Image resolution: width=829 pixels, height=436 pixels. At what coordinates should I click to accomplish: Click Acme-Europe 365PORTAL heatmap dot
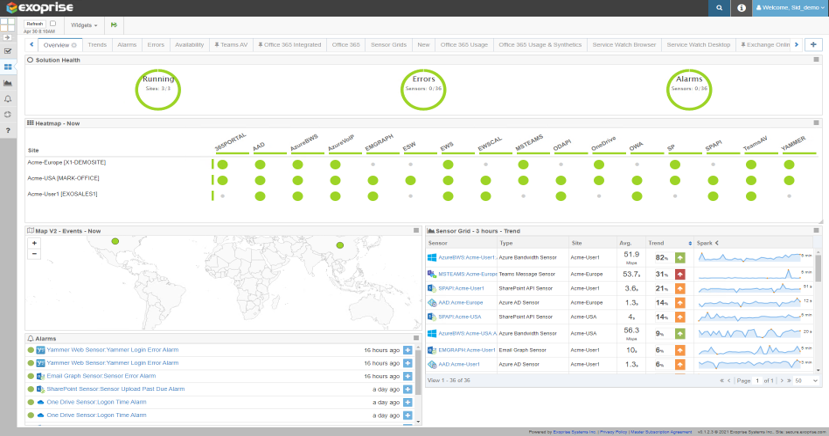pos(223,164)
